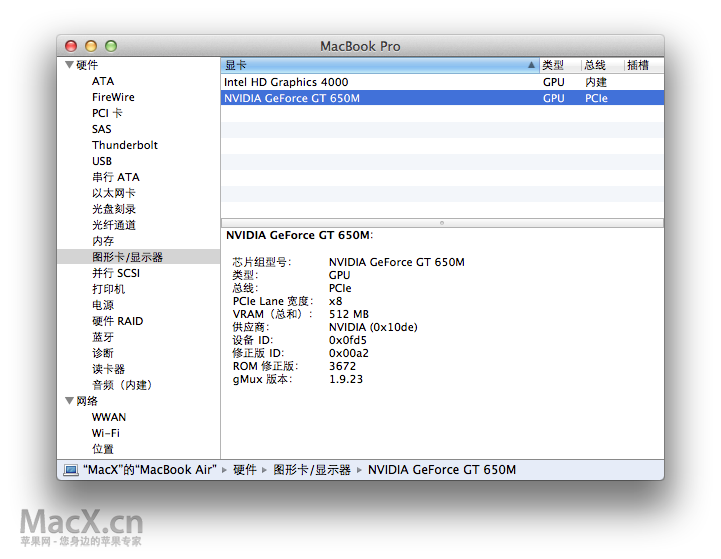Click the PCIe Lane 宽度 value x8

coord(336,302)
